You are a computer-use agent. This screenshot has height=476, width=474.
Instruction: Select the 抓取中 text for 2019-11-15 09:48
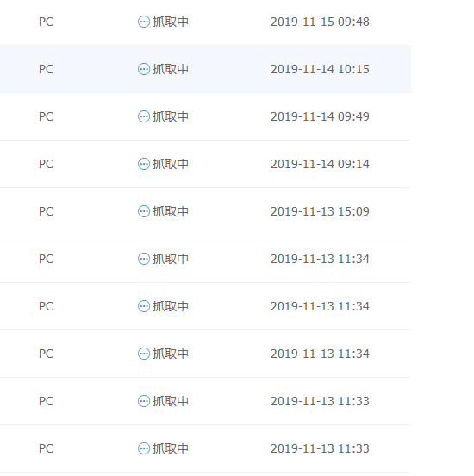click(171, 22)
